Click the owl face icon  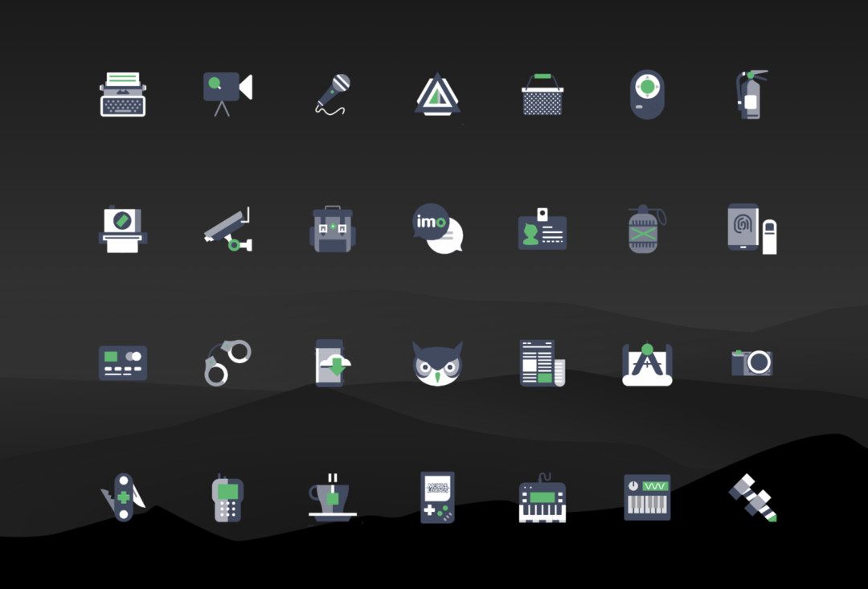[437, 363]
